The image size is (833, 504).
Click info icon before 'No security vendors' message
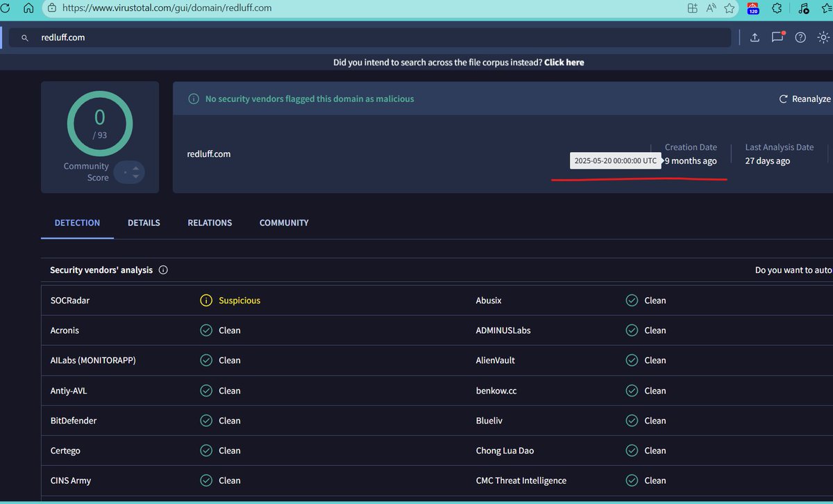tap(194, 99)
